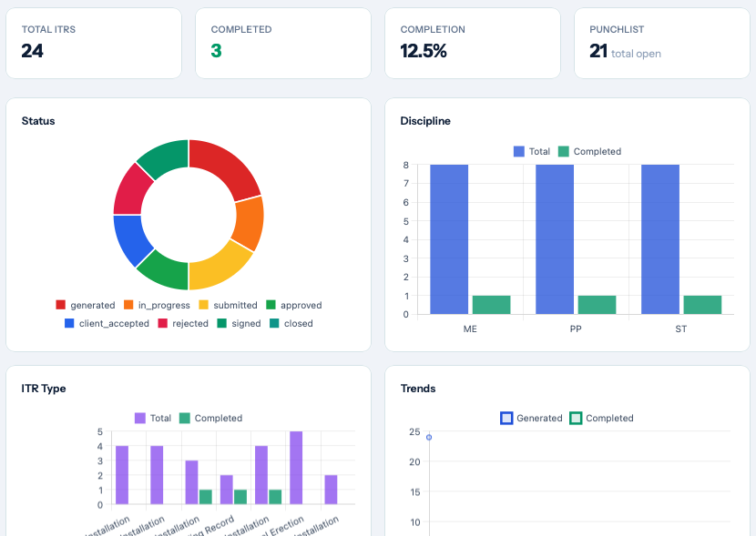Click the orange in_progress donut segment

tap(250, 223)
